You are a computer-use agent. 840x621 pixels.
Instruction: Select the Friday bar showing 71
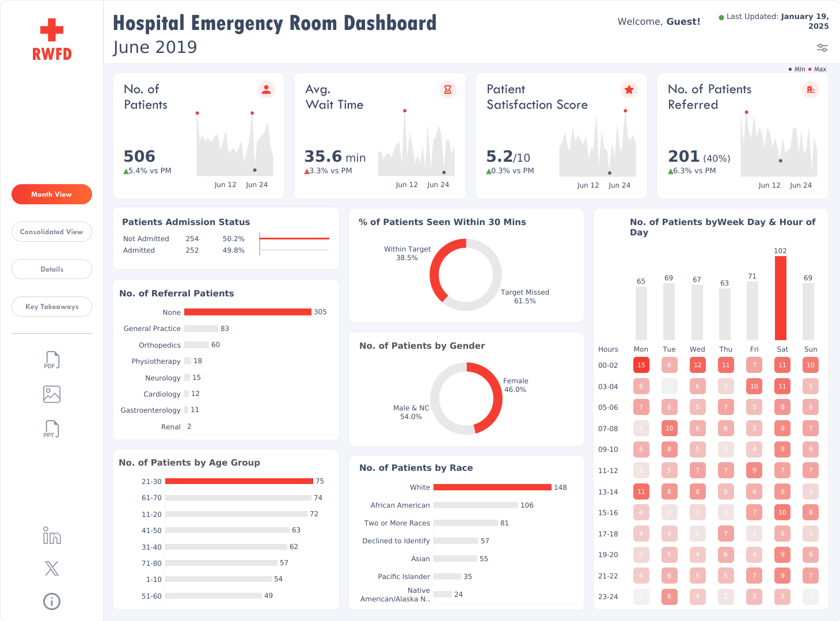tap(752, 311)
